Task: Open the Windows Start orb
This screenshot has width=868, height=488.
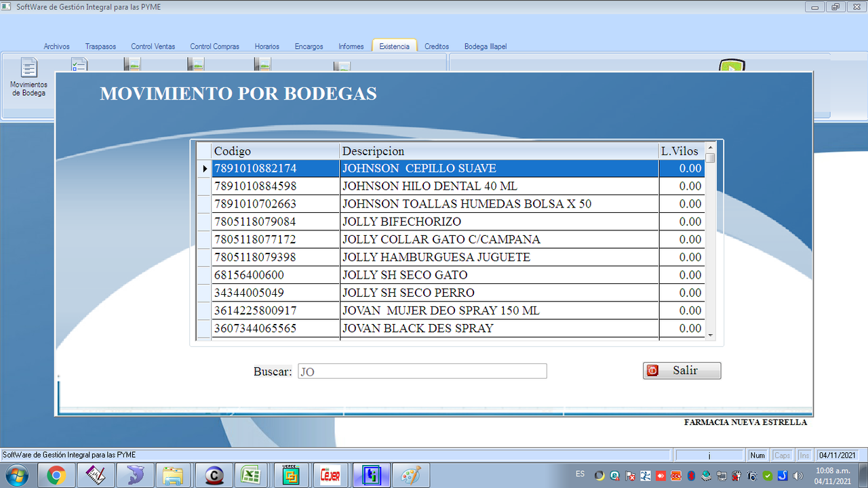Action: [16, 476]
